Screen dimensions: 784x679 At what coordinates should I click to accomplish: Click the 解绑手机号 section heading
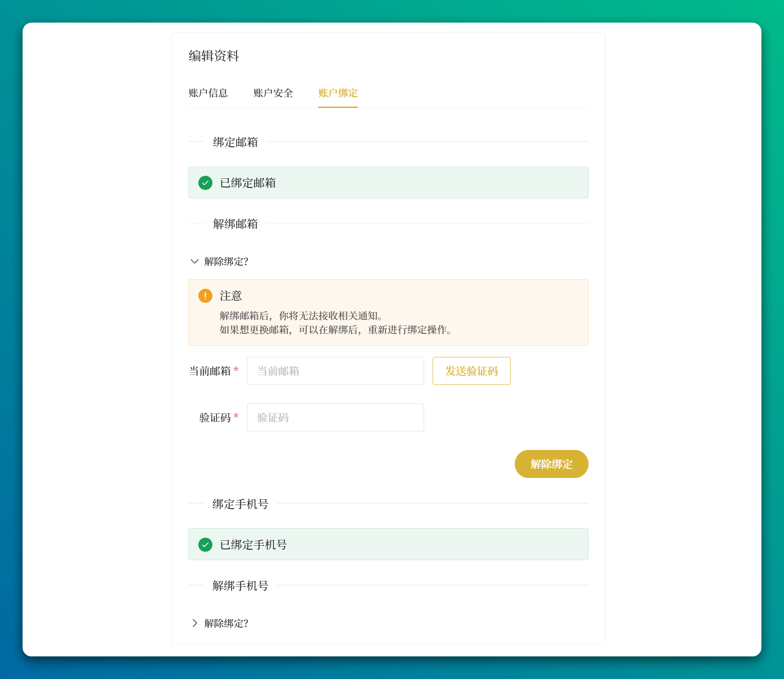click(240, 586)
